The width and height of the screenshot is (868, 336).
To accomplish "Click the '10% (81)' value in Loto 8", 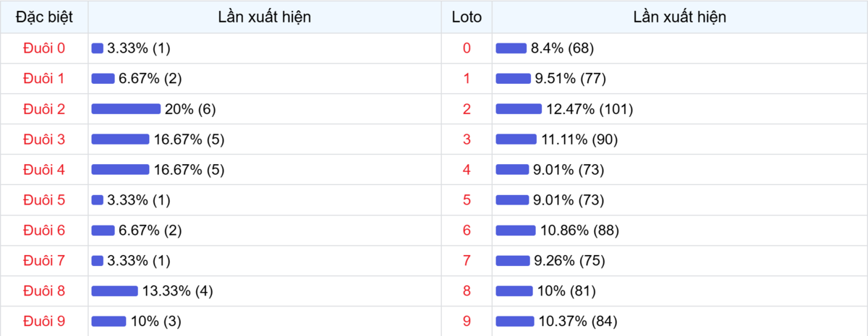I will click(566, 291).
